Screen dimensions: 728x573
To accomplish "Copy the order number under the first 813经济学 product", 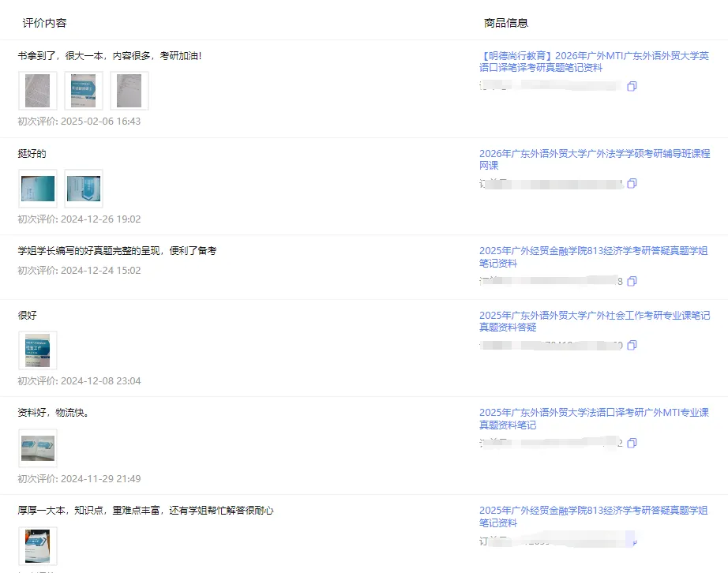I will tap(633, 280).
